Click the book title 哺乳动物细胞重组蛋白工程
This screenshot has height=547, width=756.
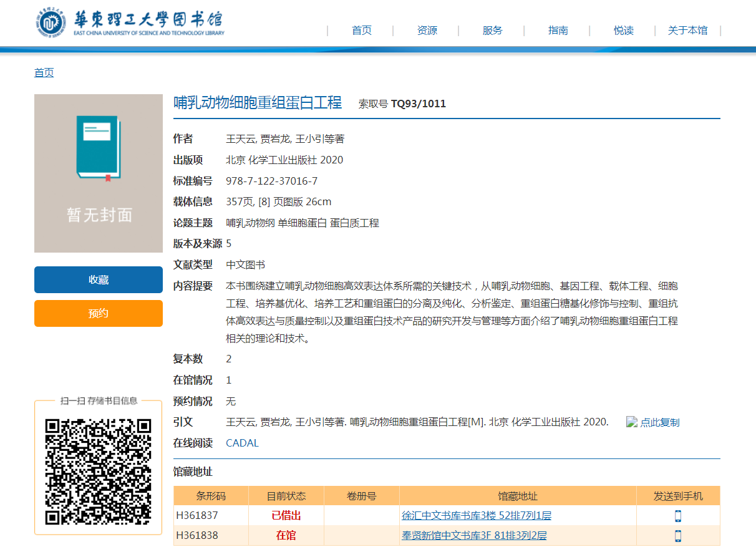point(258,103)
